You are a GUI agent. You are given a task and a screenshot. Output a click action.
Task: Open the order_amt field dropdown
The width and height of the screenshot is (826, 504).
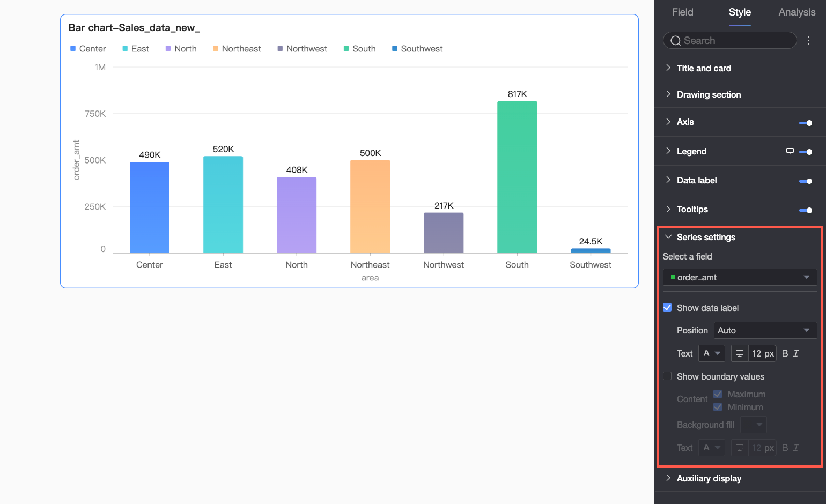[740, 277]
